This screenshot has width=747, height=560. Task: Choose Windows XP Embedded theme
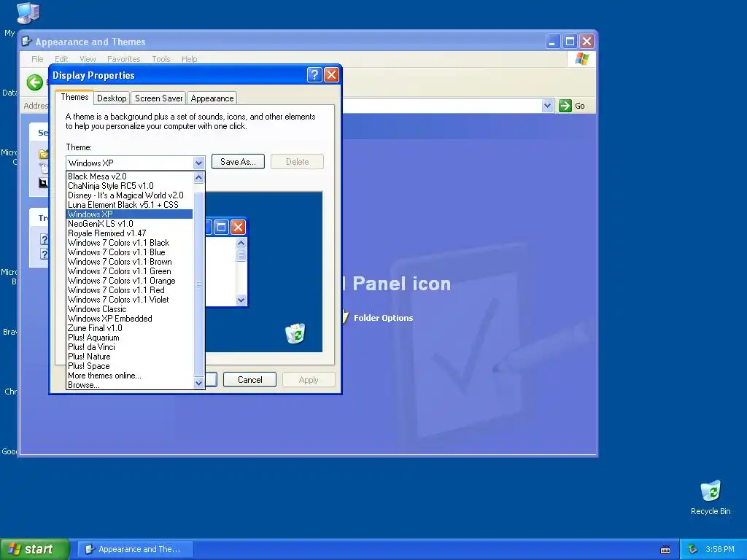pyautogui.click(x=130, y=319)
